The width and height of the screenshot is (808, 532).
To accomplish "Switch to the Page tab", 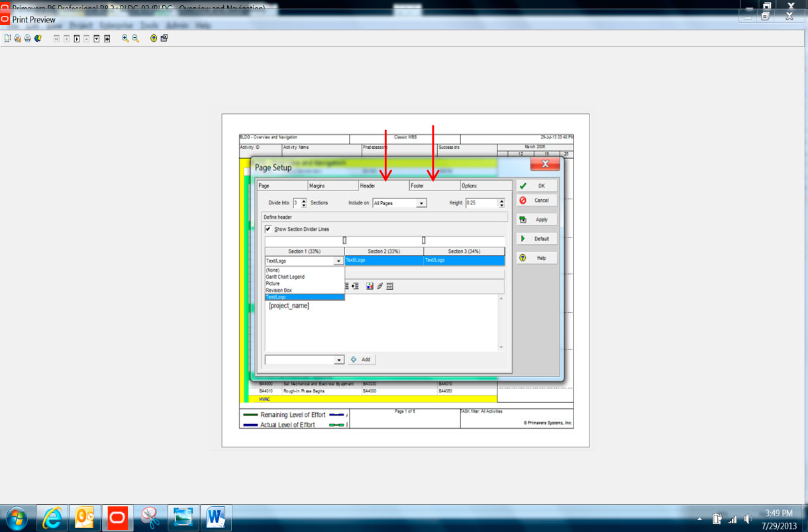I will point(282,186).
